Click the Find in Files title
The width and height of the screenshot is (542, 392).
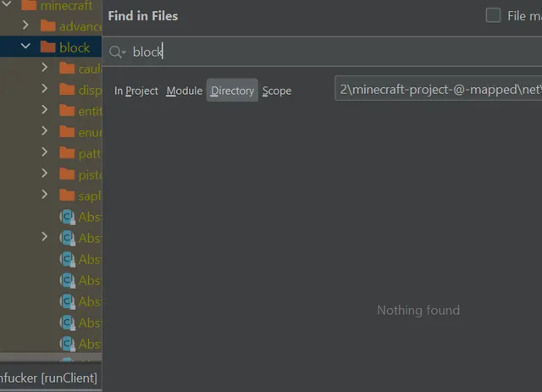pyautogui.click(x=143, y=16)
